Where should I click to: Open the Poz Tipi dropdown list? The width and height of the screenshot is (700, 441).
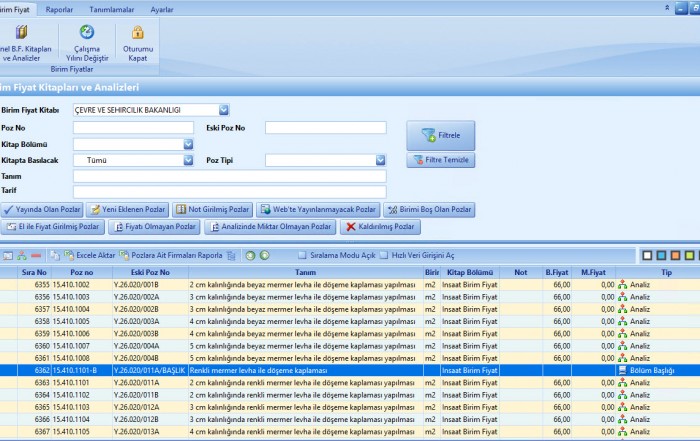(380, 160)
